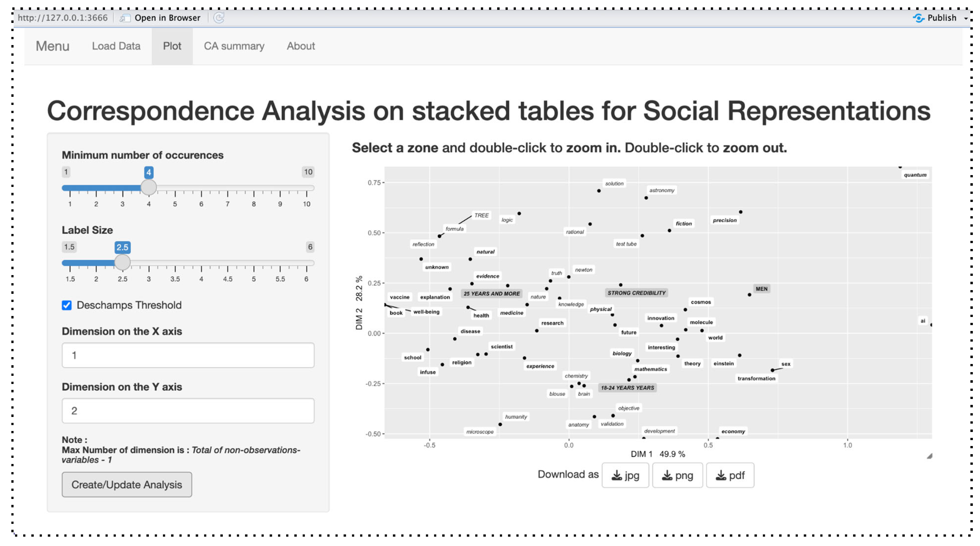980x546 pixels.
Task: Download the plot as jpg
Action: 625,475
